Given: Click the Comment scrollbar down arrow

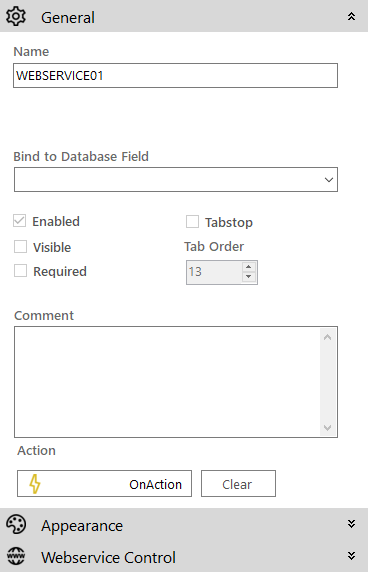Looking at the screenshot, I should click(328, 428).
